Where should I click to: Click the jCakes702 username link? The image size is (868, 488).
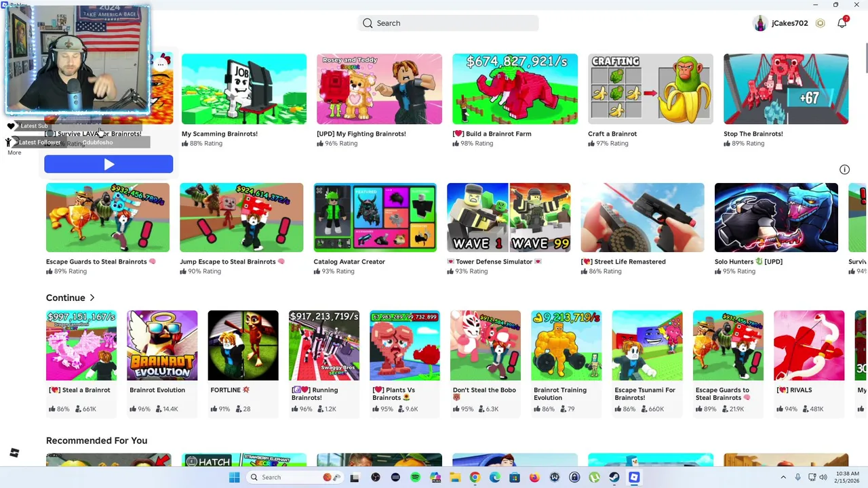click(789, 23)
